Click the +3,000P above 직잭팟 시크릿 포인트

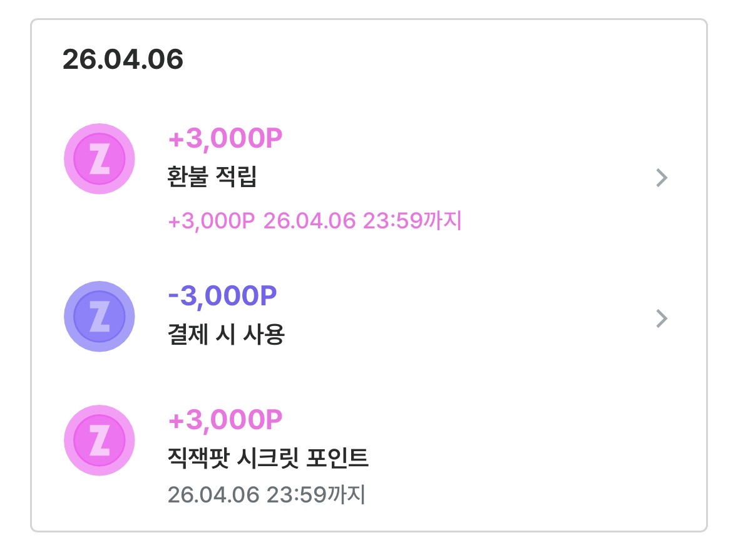click(225, 420)
